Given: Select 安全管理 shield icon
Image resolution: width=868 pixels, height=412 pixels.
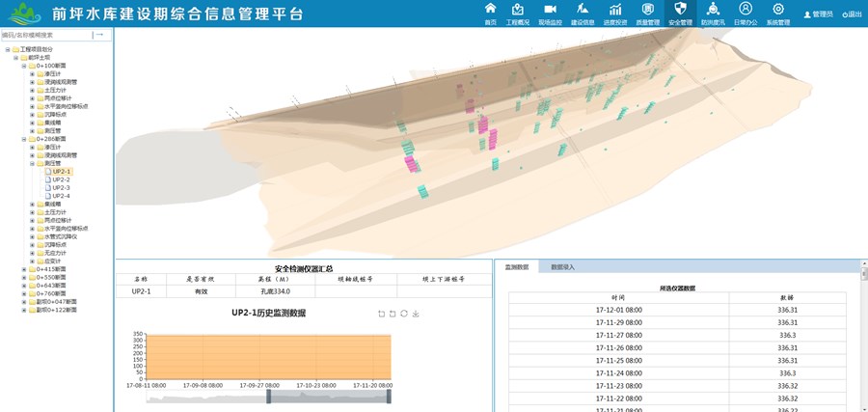Looking at the screenshot, I should [x=680, y=13].
